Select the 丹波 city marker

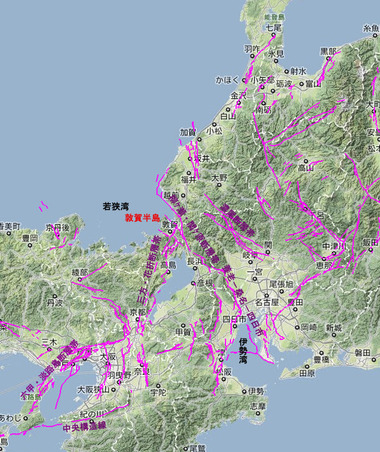click(x=55, y=296)
